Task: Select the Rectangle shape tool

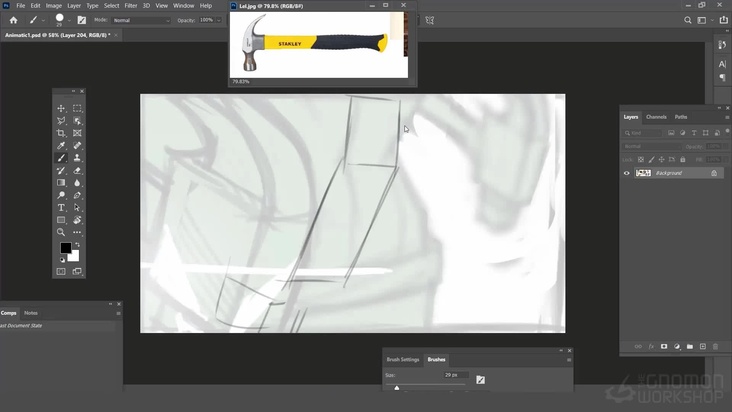Action: pyautogui.click(x=61, y=220)
